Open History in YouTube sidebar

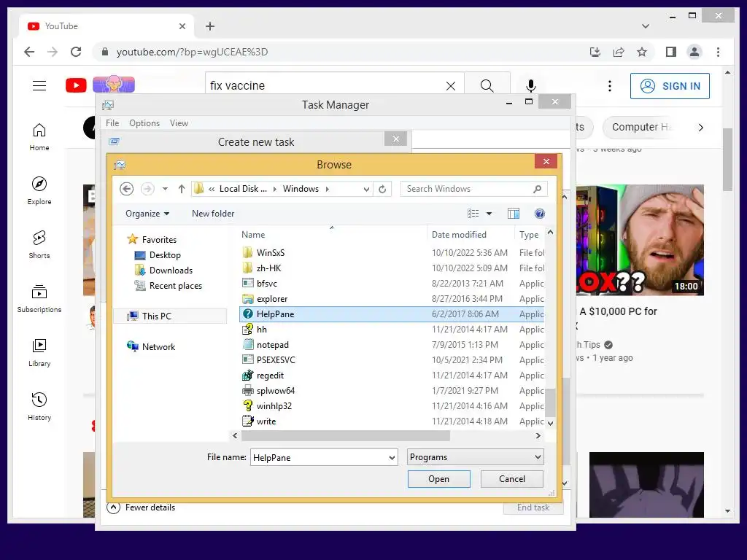click(x=39, y=406)
